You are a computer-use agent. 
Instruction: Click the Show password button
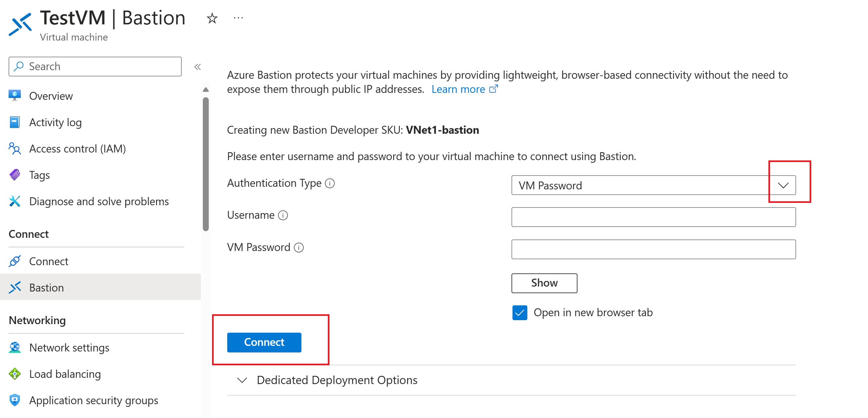[544, 283]
